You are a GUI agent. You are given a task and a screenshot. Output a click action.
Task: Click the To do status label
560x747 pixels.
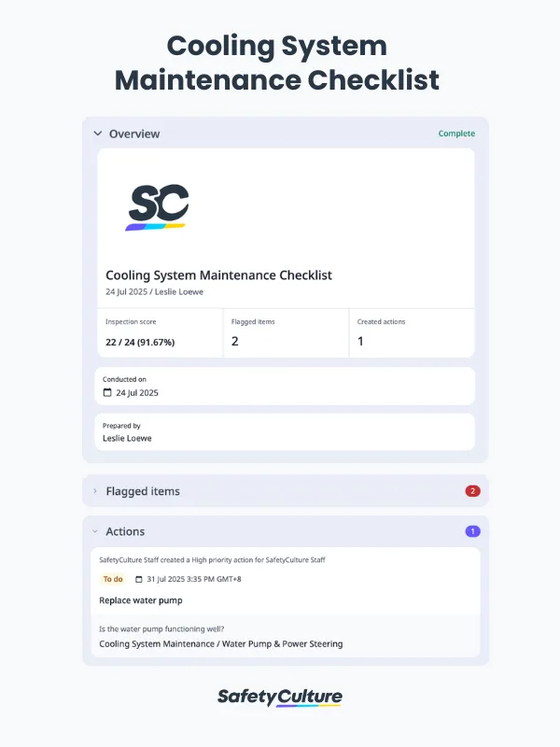point(113,579)
